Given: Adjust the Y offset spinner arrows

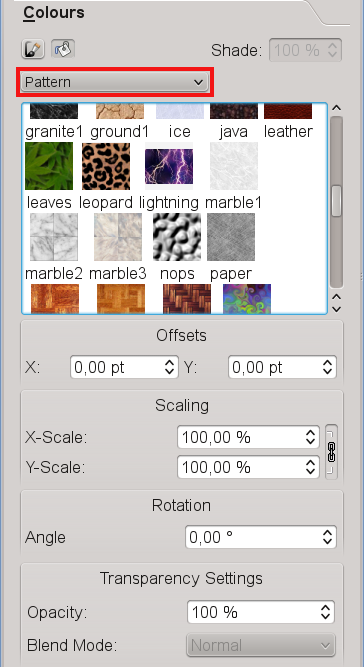Looking at the screenshot, I should pos(327,367).
